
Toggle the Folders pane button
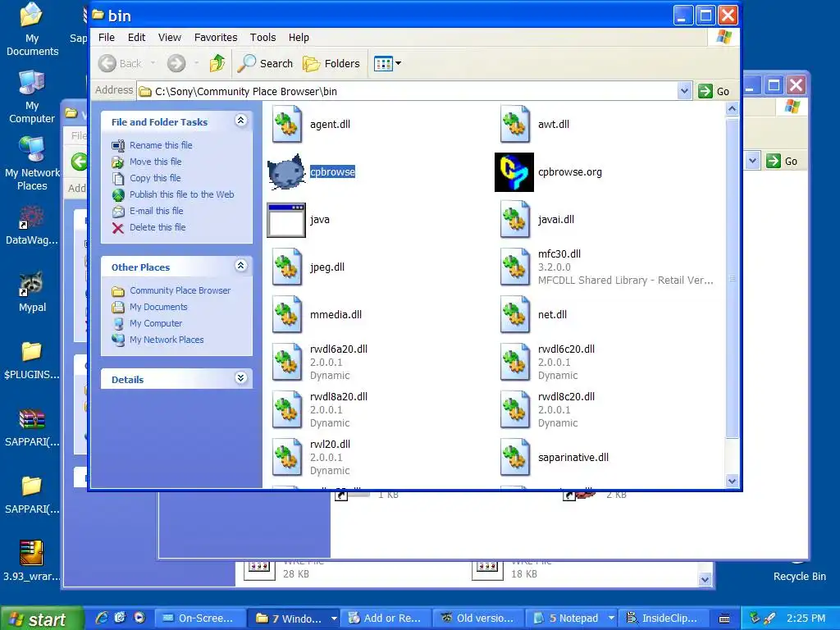331,63
